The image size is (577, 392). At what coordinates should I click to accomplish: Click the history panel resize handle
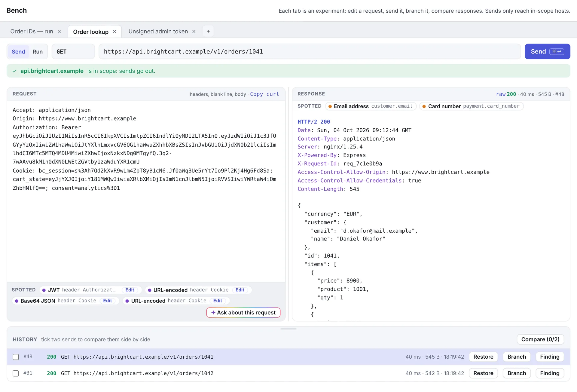(288, 329)
